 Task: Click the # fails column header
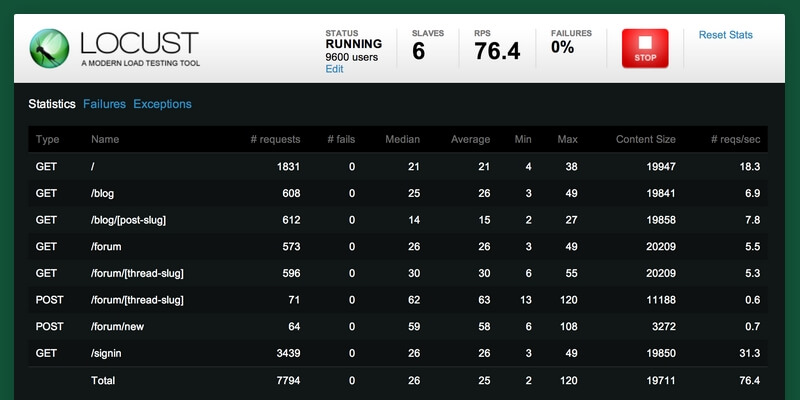341,140
